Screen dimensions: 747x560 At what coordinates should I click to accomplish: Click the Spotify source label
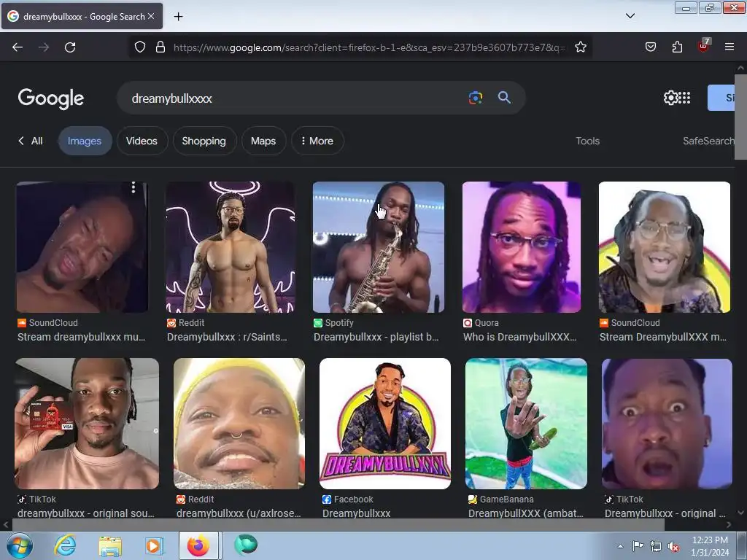tap(339, 323)
